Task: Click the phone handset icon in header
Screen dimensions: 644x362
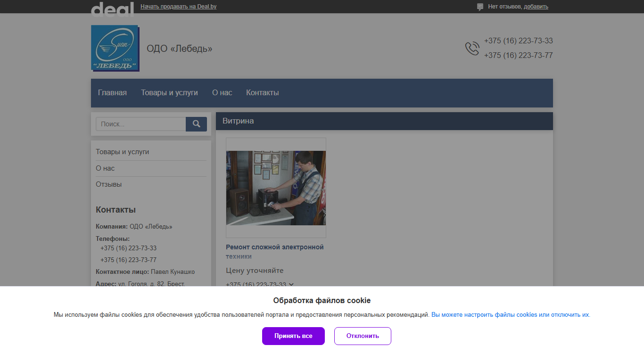Action: [472, 48]
